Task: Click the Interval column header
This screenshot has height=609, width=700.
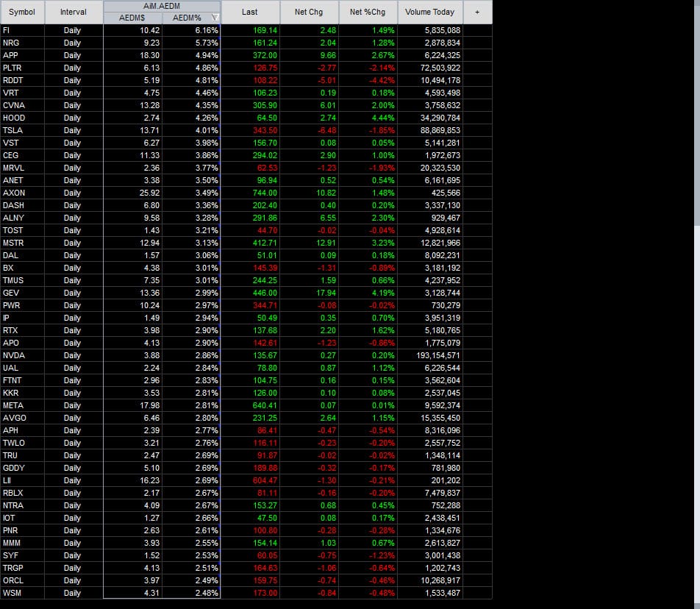Action: 74,12
